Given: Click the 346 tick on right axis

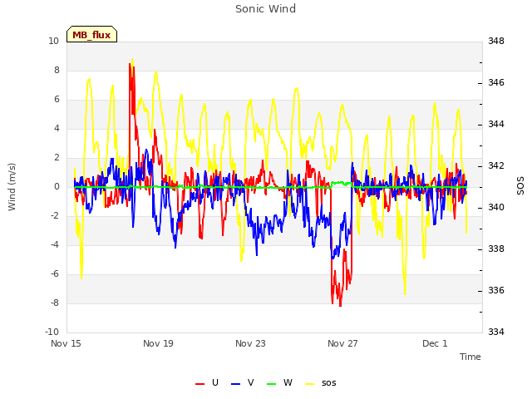Looking at the screenshot, I should [496, 83].
